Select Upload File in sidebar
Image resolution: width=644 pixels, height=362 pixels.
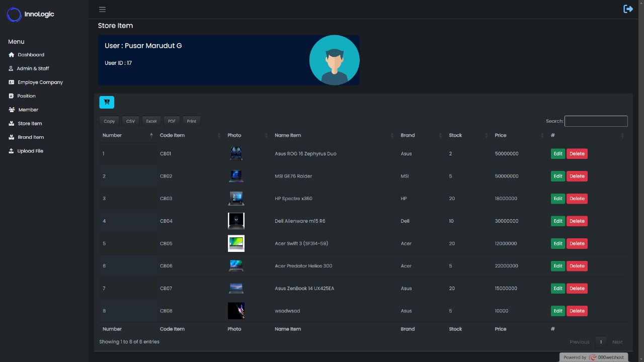coord(30,151)
